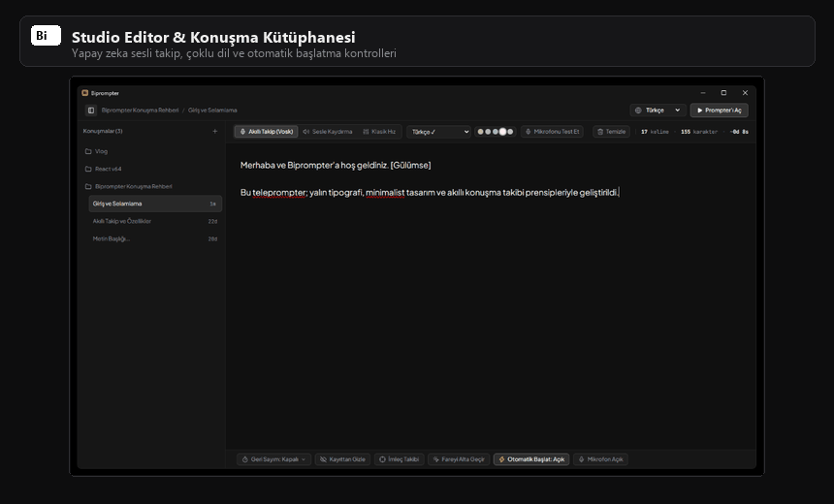
Task: Toggle Kayıttan Gizle option
Action: [342, 459]
